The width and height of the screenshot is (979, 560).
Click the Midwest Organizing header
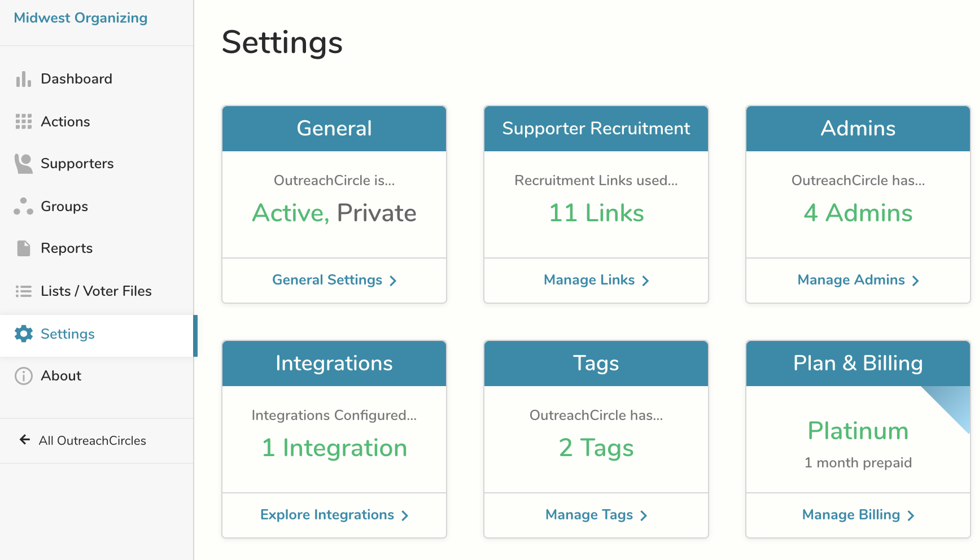coord(80,17)
